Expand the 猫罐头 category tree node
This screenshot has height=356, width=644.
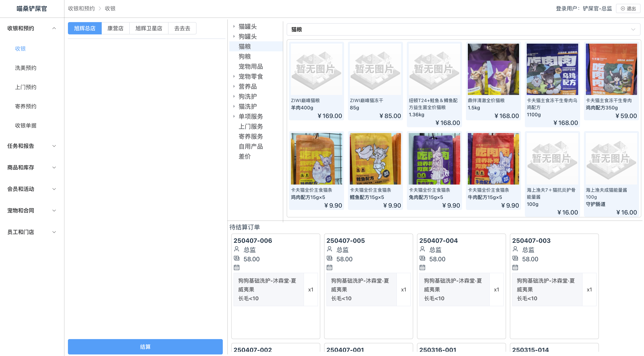(x=234, y=26)
